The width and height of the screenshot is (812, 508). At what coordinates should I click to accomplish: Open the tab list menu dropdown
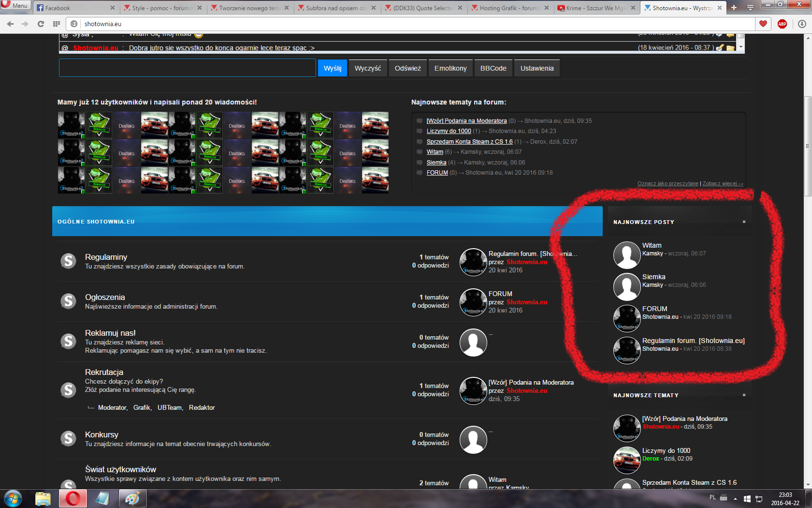750,8
